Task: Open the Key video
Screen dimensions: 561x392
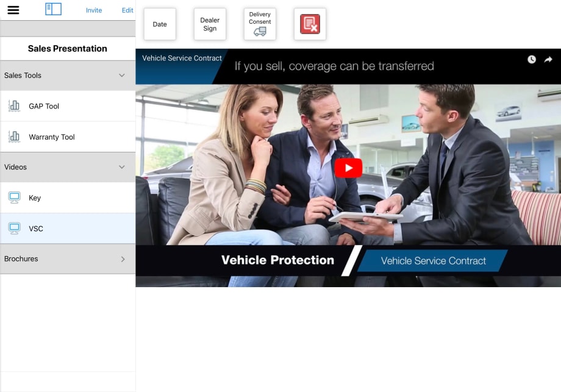Action: pyautogui.click(x=35, y=198)
